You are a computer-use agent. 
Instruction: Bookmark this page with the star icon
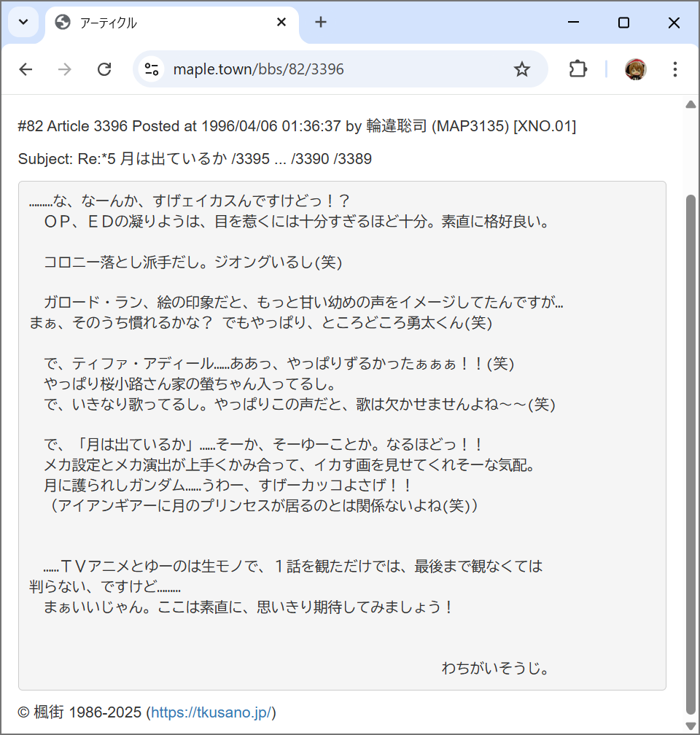[x=521, y=69]
